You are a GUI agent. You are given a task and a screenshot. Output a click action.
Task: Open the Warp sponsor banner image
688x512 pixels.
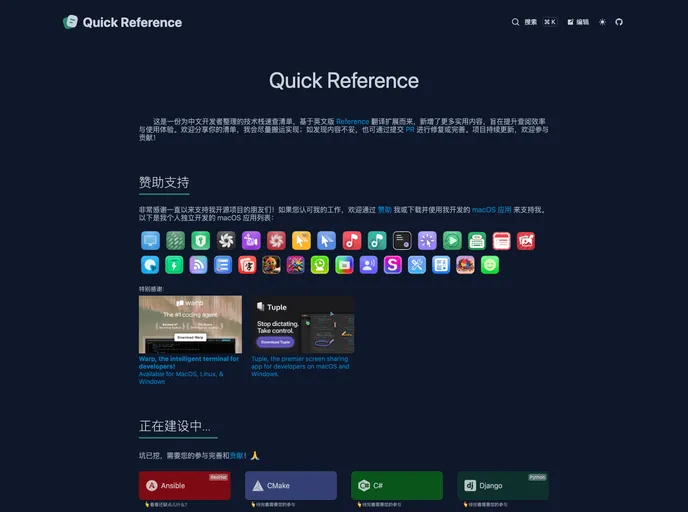[190, 324]
